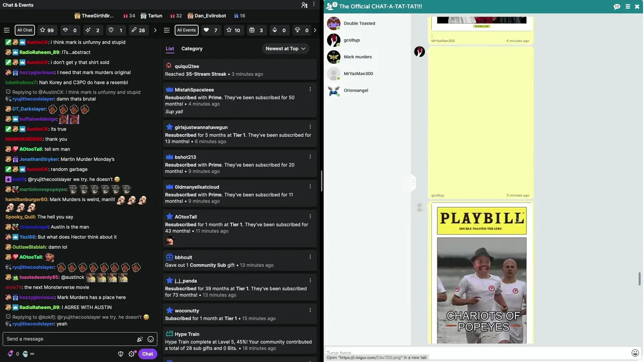Open options for bshot213 event
This screenshot has height=362, width=644.
[310, 157]
